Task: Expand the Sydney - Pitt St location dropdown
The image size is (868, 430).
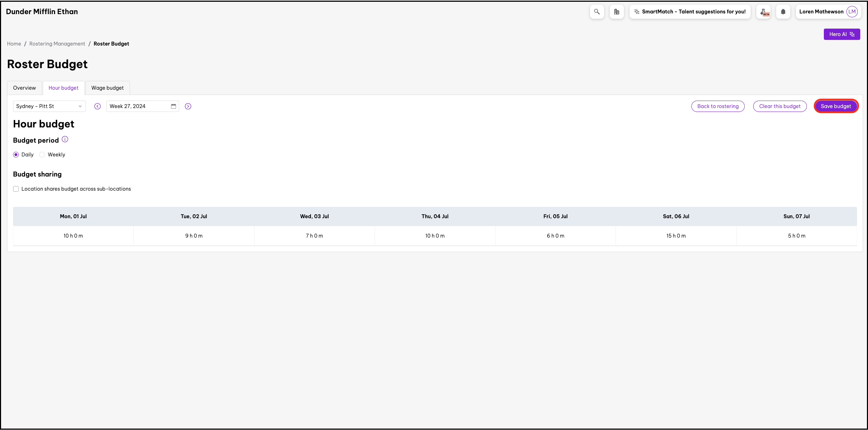Action: click(49, 106)
